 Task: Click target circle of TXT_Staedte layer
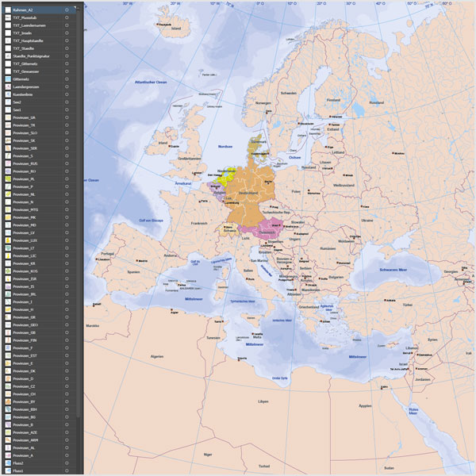tap(67, 48)
